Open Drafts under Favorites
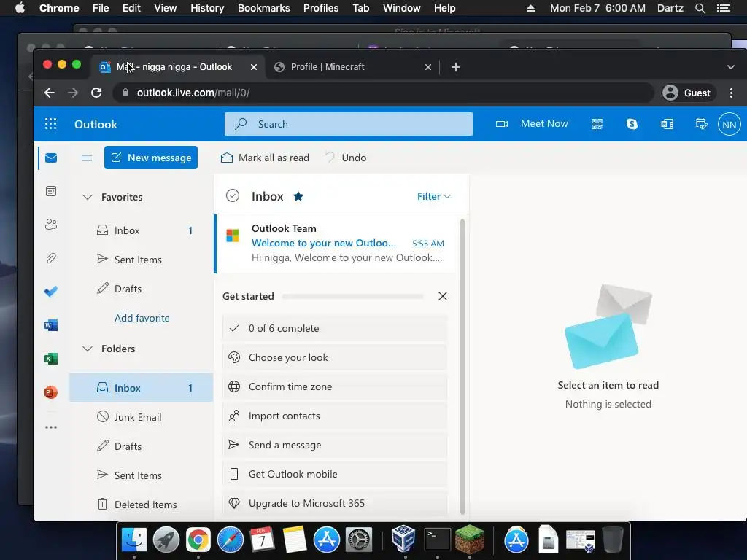 tap(141, 289)
